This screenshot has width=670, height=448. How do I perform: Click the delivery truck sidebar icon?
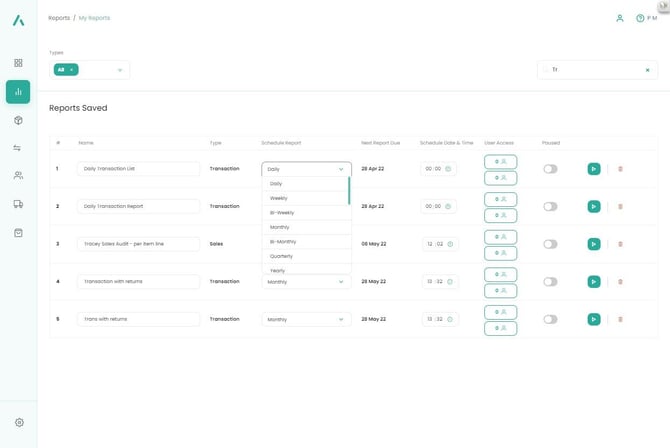coord(18,204)
